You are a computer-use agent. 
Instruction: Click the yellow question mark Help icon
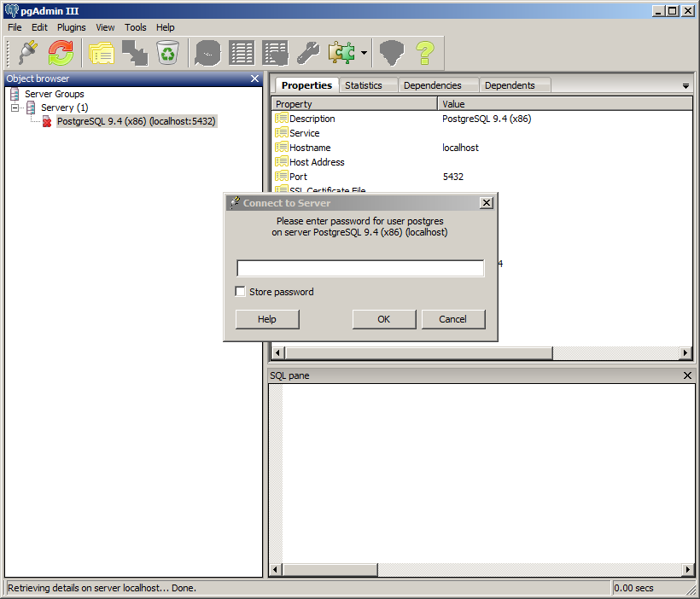point(425,53)
